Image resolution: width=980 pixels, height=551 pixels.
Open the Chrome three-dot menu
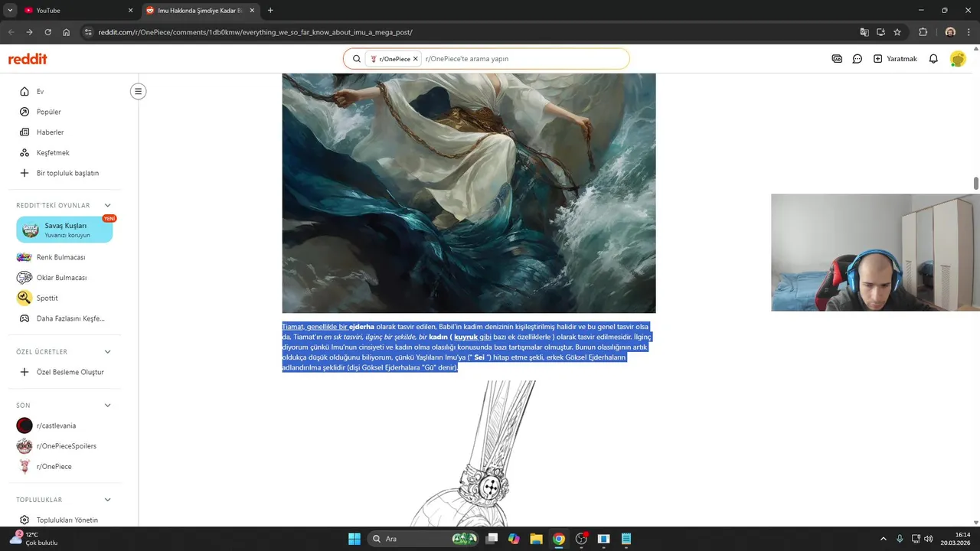pyautogui.click(x=969, y=32)
